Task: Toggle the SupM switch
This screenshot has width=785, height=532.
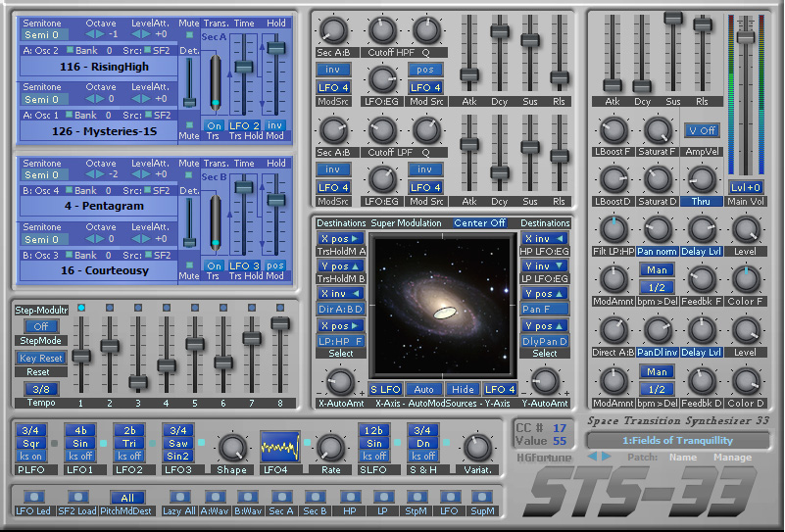Action: click(x=481, y=497)
